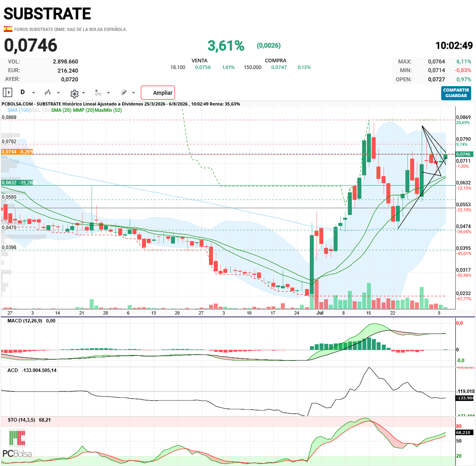Click the OPEN value 0,0727
The width and height of the screenshot is (476, 466).
click(x=436, y=79)
